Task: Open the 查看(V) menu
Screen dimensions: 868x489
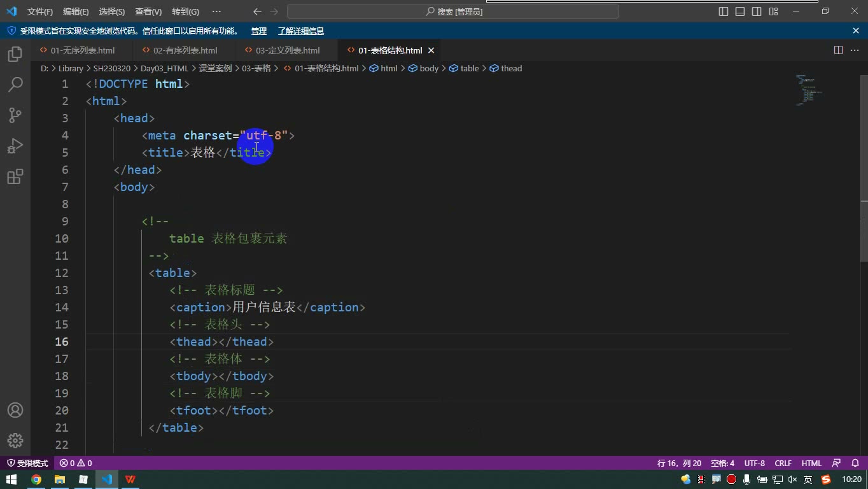Action: coord(148,11)
